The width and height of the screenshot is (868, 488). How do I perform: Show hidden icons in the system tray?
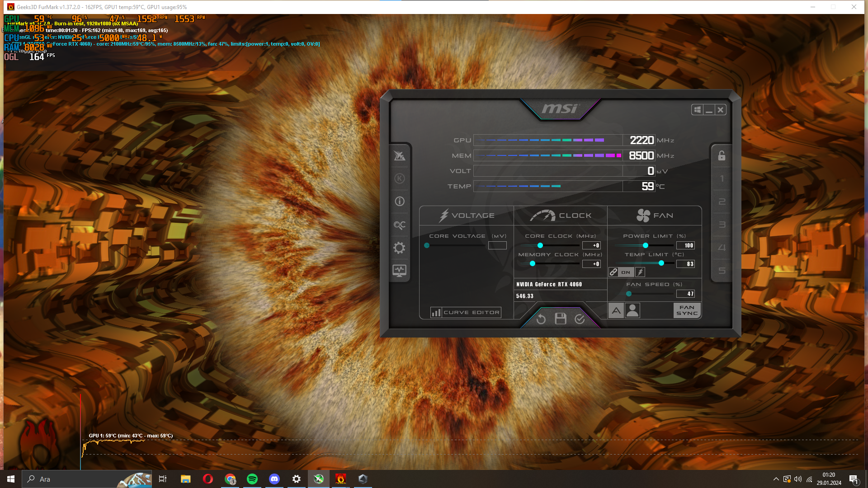pyautogui.click(x=776, y=479)
